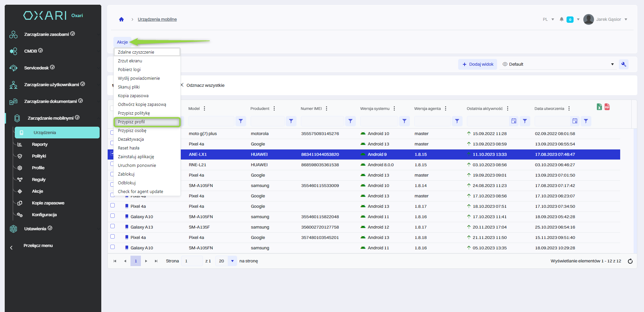Open the Ostatnia aktywność calendar picker

pyautogui.click(x=514, y=121)
